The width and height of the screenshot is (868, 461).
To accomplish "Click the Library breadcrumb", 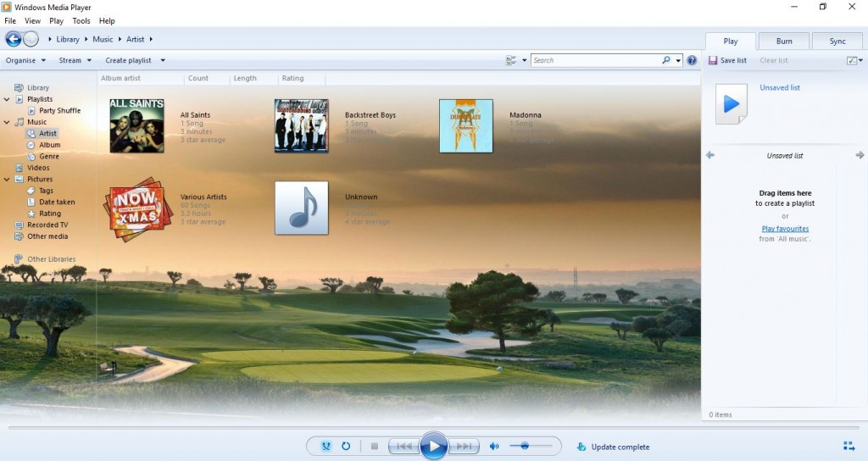I will 68,39.
